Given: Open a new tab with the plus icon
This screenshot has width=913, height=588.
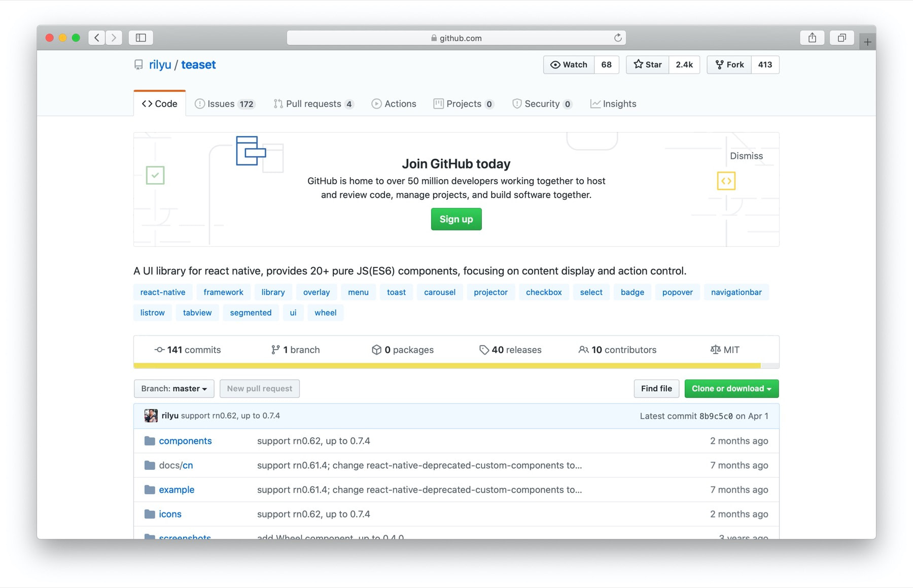Looking at the screenshot, I should tap(867, 42).
